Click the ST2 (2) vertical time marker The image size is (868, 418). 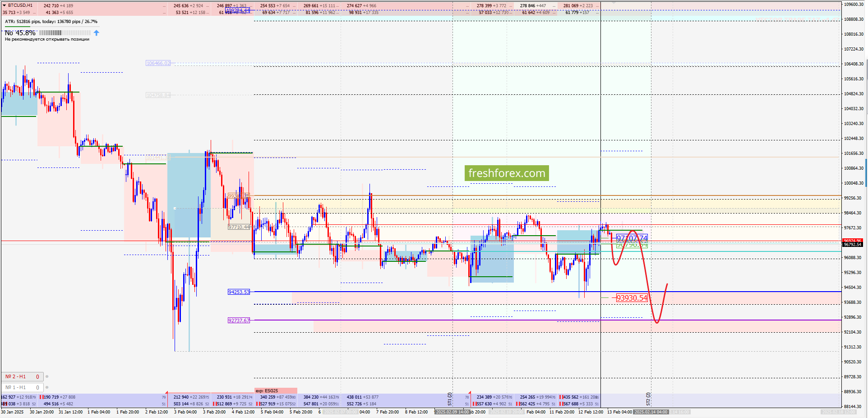coord(648,399)
